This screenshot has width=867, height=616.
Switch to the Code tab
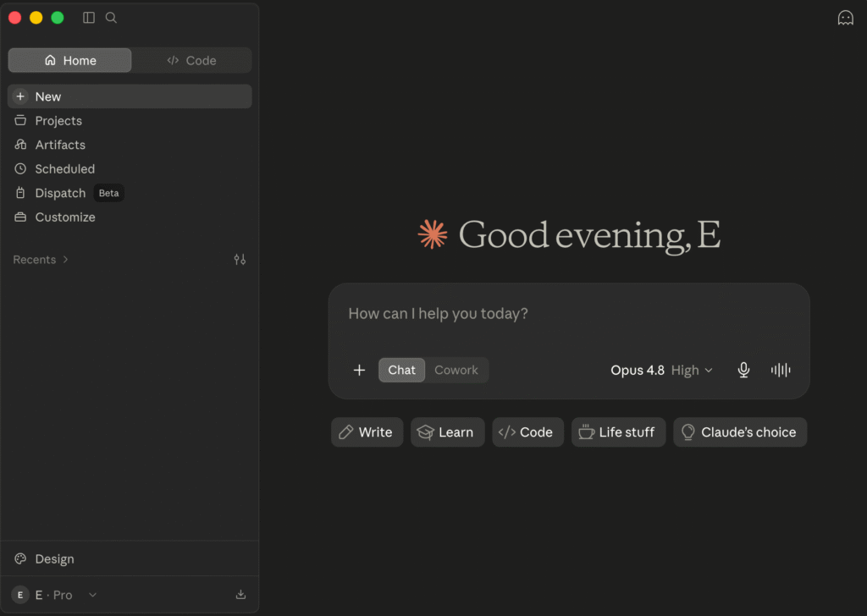coord(191,60)
